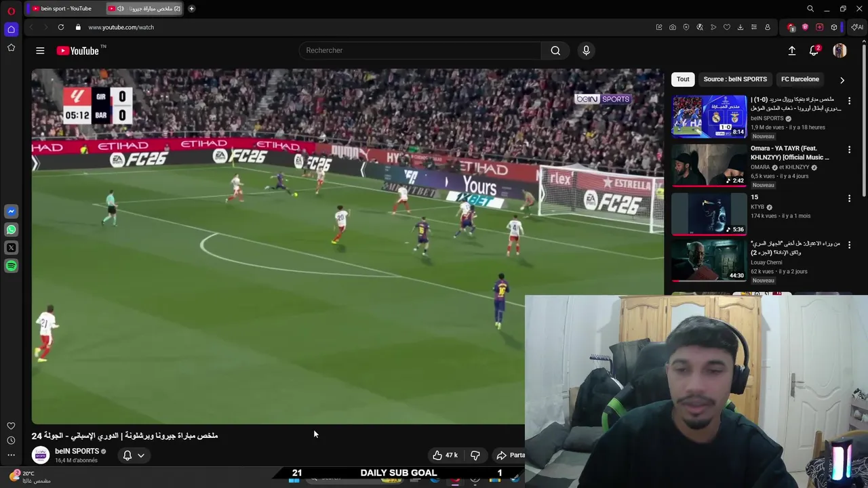The height and width of the screenshot is (488, 868).
Task: Go back to the previous page
Action: point(31,27)
